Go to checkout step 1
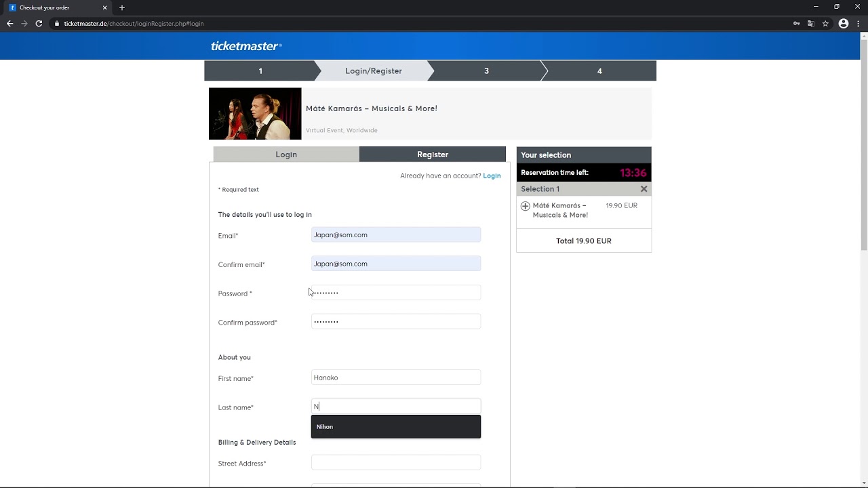The width and height of the screenshot is (868, 488). click(260, 70)
